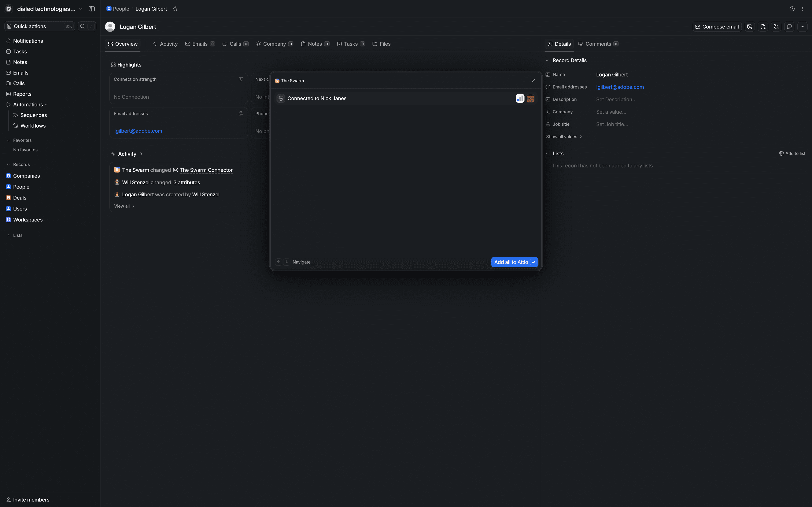Star Logan Gilbert as a favorite
This screenshot has width=812, height=507.
[x=175, y=9]
